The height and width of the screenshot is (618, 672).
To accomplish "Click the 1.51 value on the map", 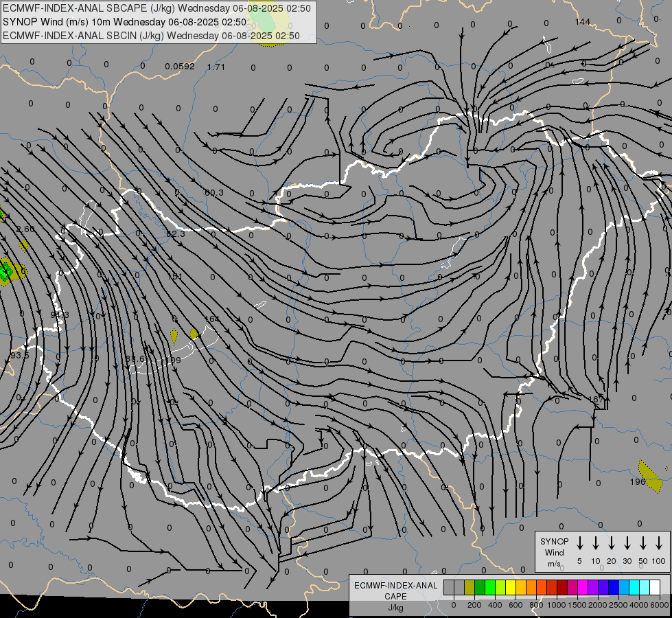I will (175, 276).
